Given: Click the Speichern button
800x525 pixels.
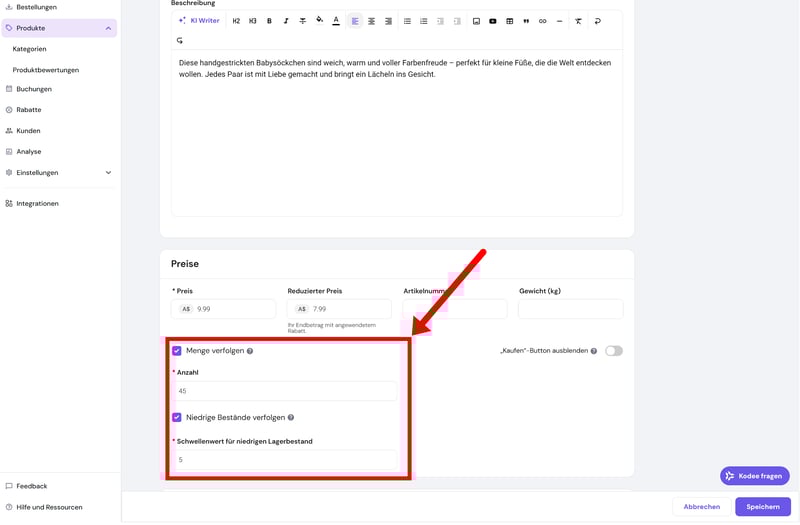Looking at the screenshot, I should click(x=762, y=507).
